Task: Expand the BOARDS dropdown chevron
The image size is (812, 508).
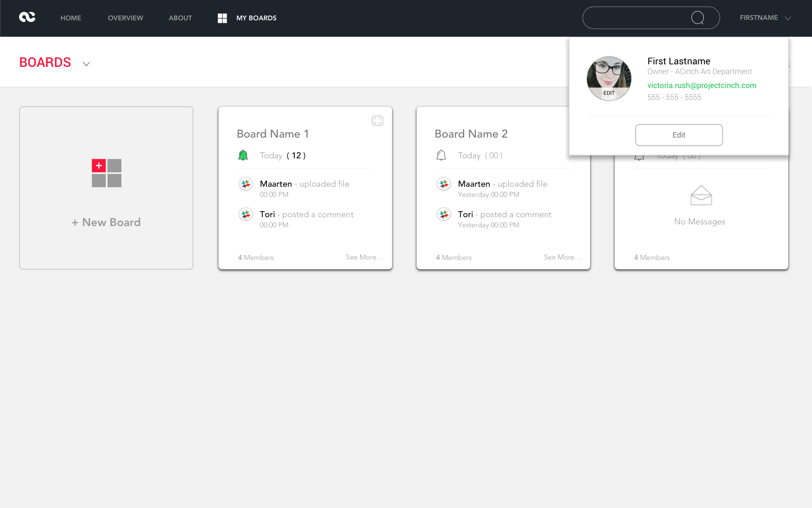Action: pos(86,64)
